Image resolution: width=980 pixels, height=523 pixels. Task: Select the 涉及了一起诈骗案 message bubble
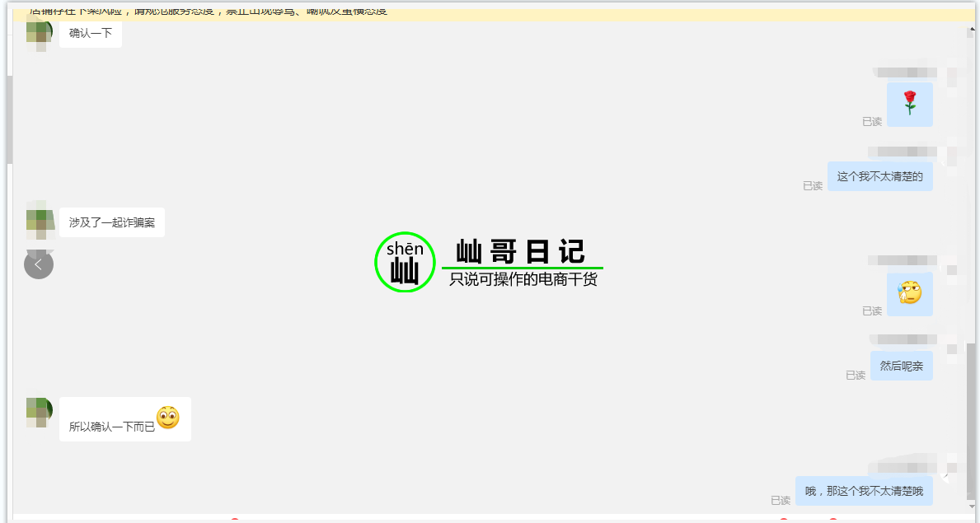coord(112,222)
